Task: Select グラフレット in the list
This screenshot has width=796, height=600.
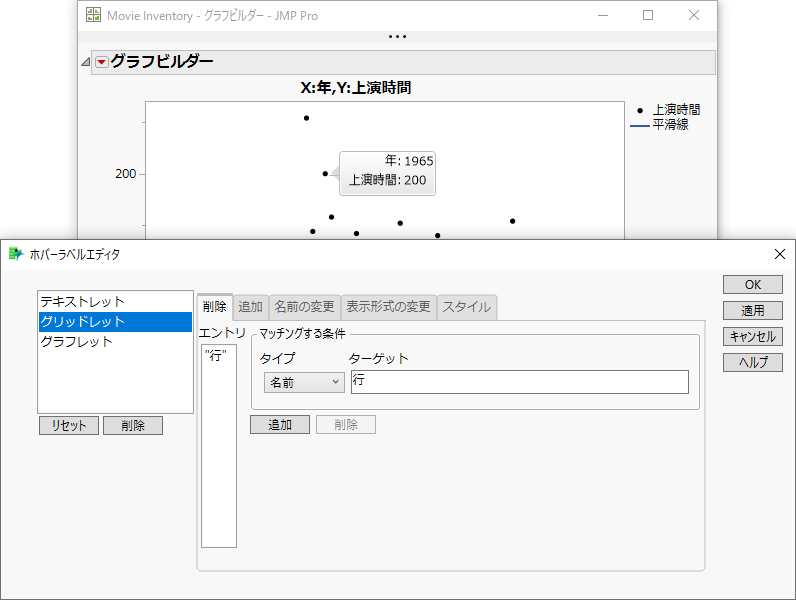Action: point(77,341)
